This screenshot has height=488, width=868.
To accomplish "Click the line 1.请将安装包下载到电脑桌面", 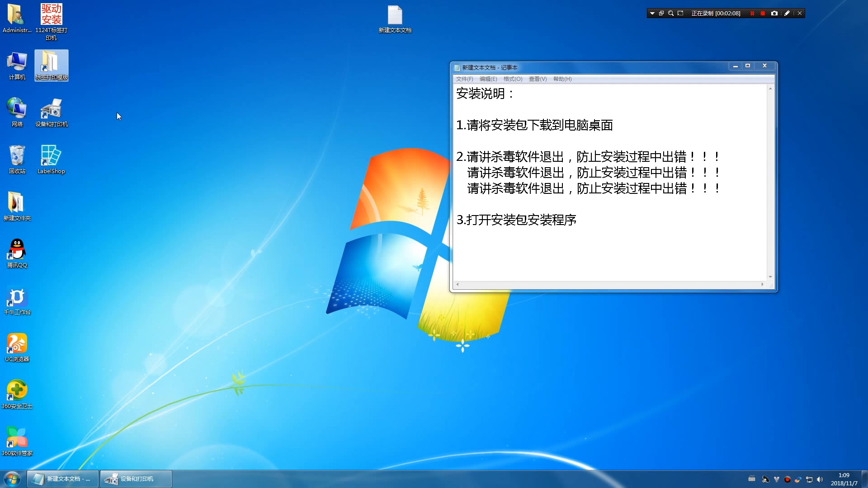I will tap(534, 125).
